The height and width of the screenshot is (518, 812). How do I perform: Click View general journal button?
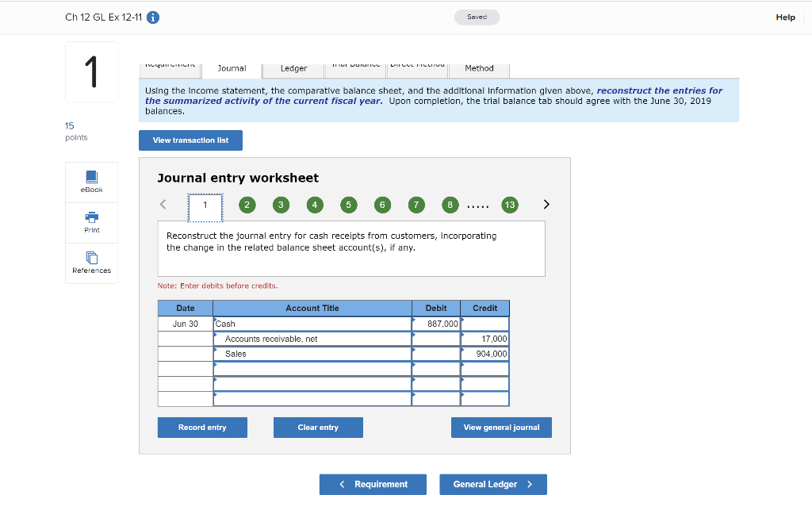(x=501, y=428)
